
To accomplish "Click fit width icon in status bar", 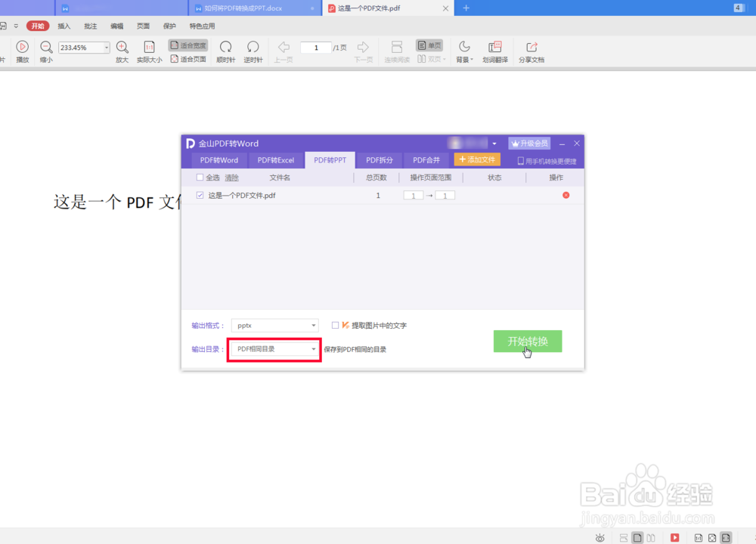I will pyautogui.click(x=726, y=538).
